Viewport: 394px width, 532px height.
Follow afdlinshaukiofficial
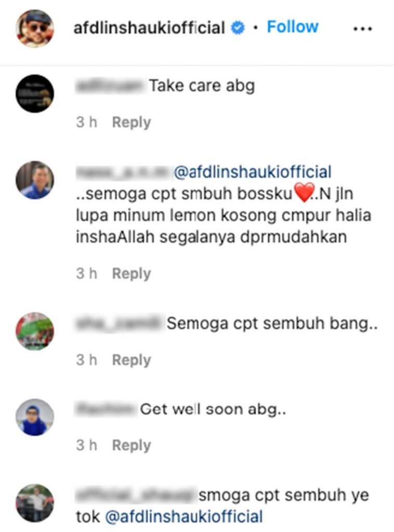(x=293, y=27)
